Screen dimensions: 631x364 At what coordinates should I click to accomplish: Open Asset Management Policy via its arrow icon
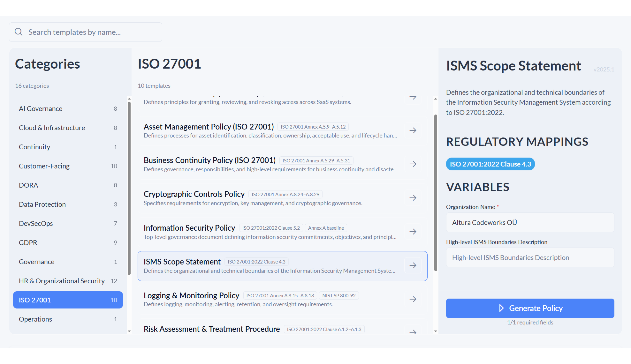[413, 130]
